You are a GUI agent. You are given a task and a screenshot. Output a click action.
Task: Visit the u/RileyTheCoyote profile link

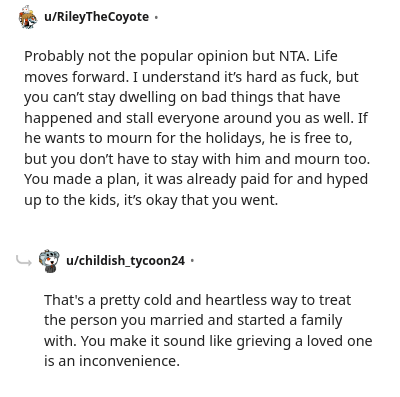tap(97, 17)
